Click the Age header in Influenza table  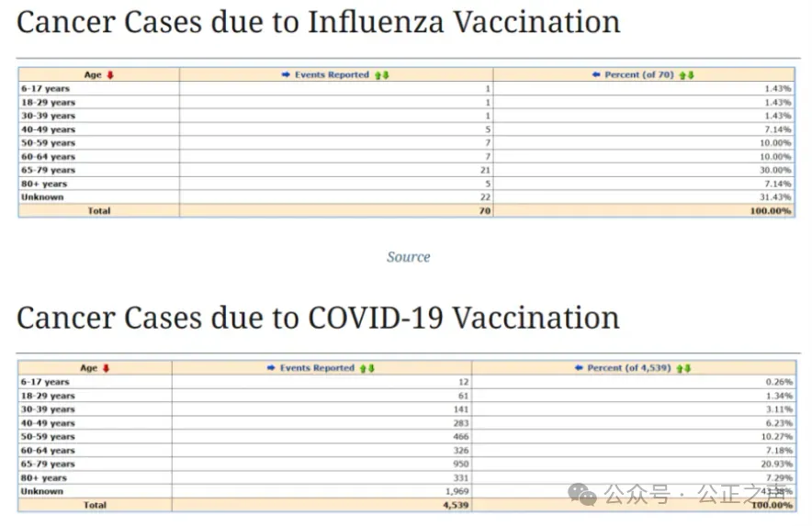93,75
